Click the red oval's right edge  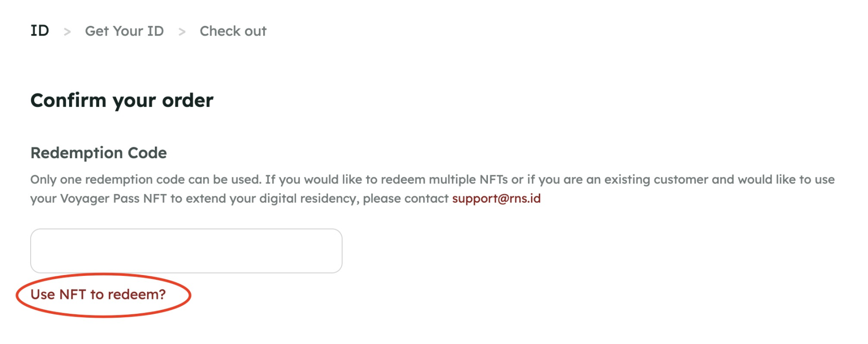pyautogui.click(x=190, y=295)
